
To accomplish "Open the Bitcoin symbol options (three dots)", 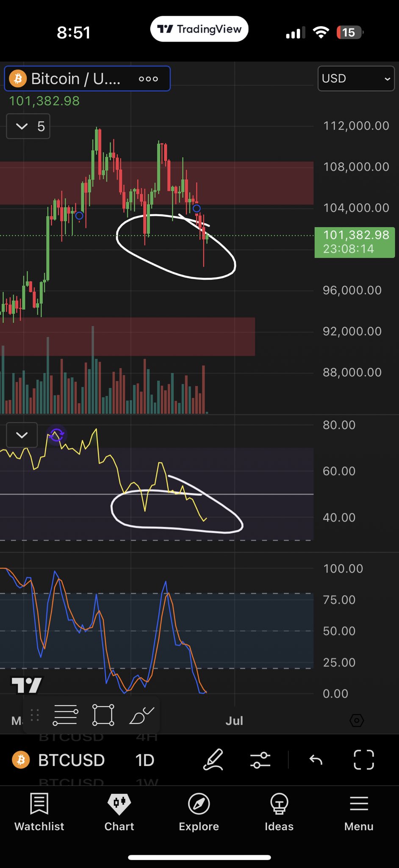I will click(148, 79).
